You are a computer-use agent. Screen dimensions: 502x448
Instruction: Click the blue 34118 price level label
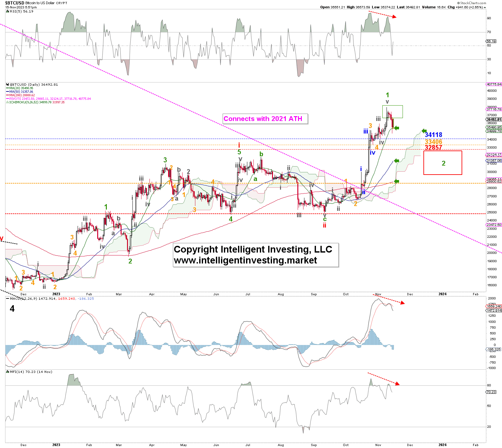pyautogui.click(x=433, y=135)
